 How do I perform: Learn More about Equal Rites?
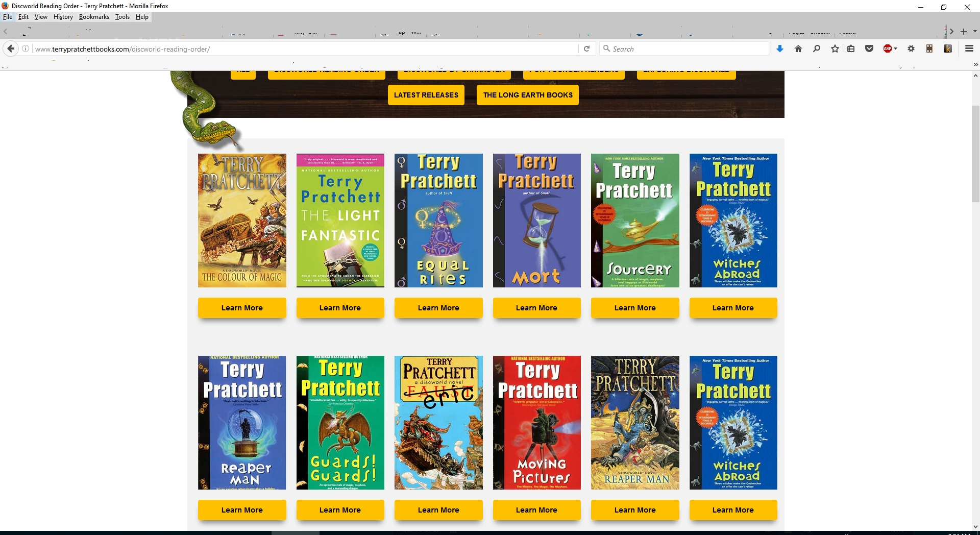point(438,308)
